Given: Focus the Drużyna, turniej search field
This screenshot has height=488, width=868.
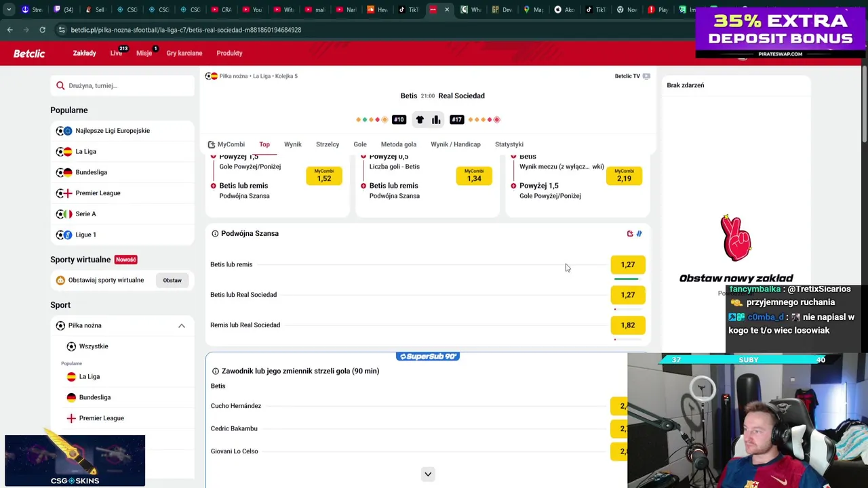Looking at the screenshot, I should (122, 85).
